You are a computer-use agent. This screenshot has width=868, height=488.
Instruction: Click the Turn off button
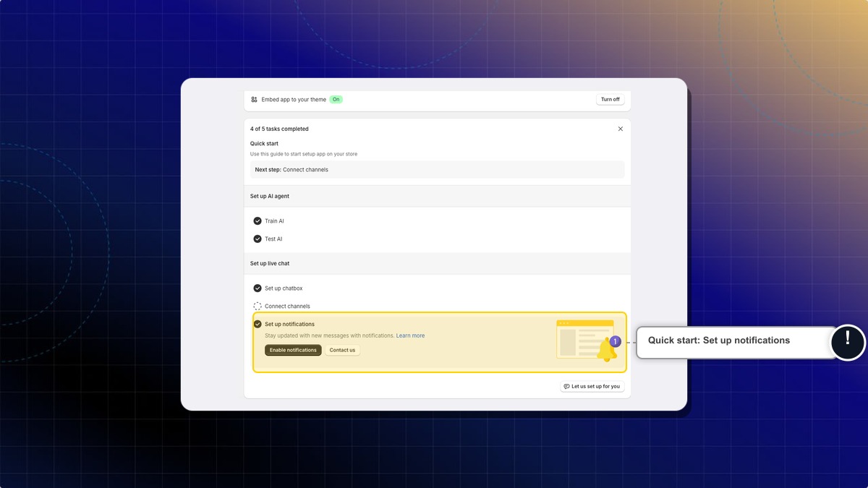[610, 99]
